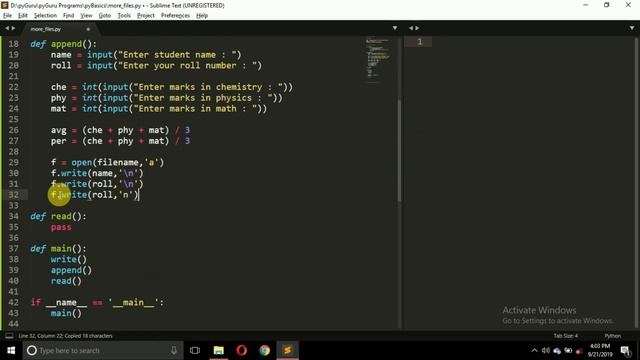Click the if __name__ == '__main__' line

(97, 302)
